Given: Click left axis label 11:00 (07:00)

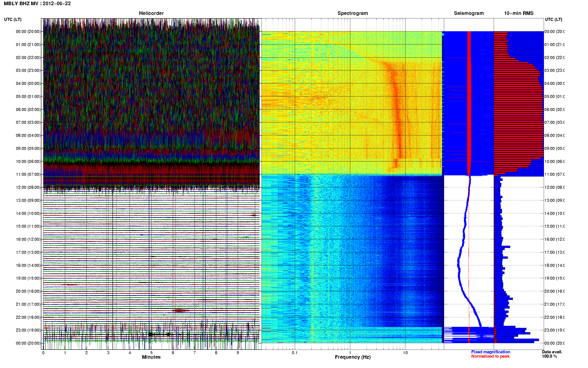Looking at the screenshot, I should click(28, 174).
